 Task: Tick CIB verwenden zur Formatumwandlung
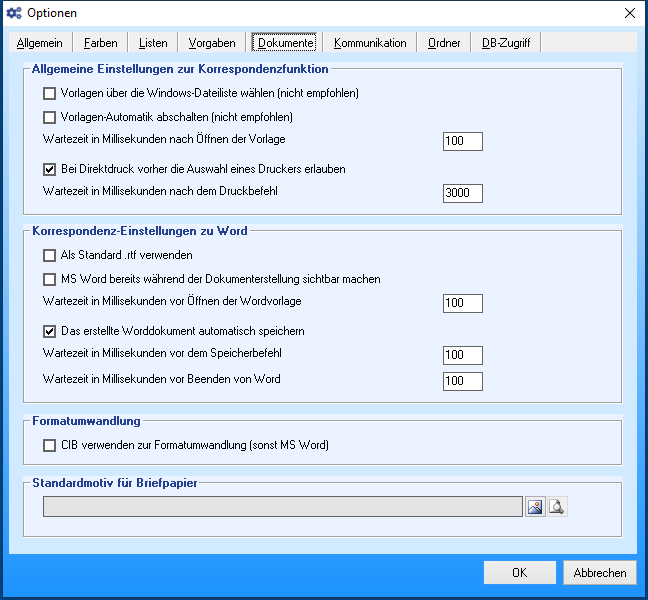[x=50, y=445]
